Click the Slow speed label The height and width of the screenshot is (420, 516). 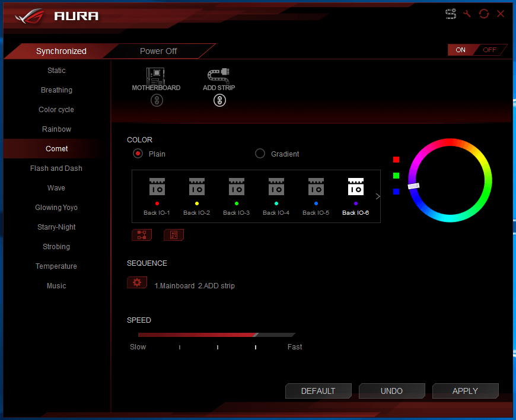138,347
